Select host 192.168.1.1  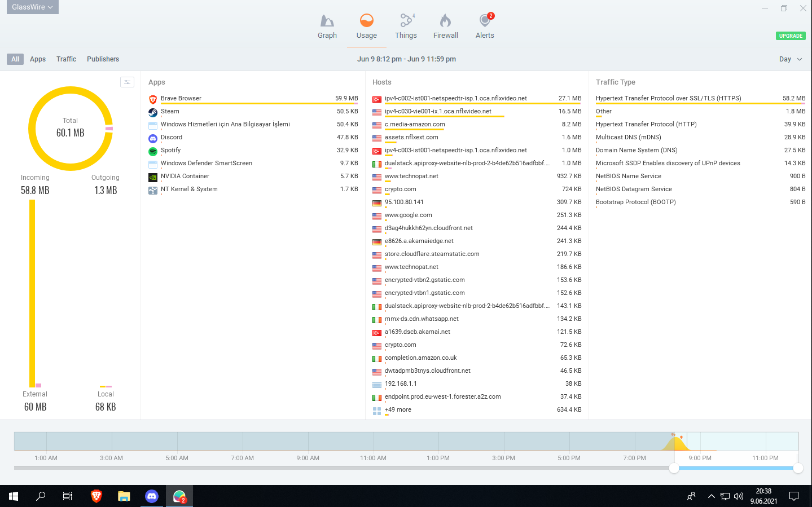coord(477,384)
